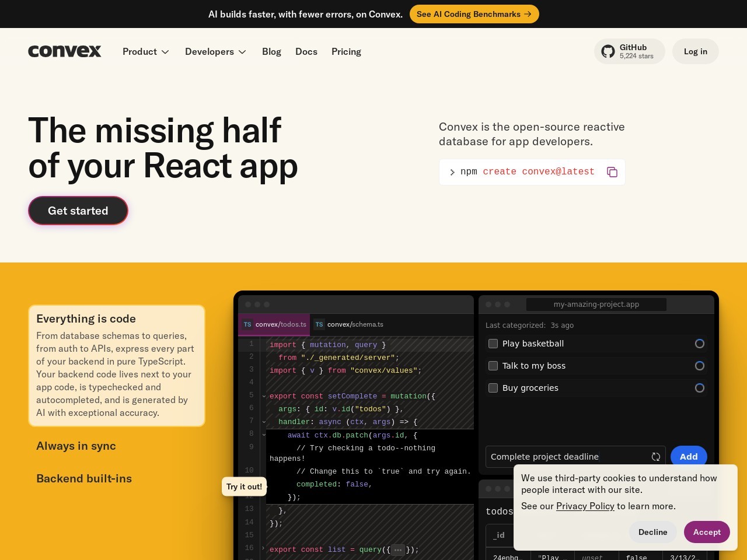Click the 'completed: false' code line
747x560 pixels.
coord(334,484)
